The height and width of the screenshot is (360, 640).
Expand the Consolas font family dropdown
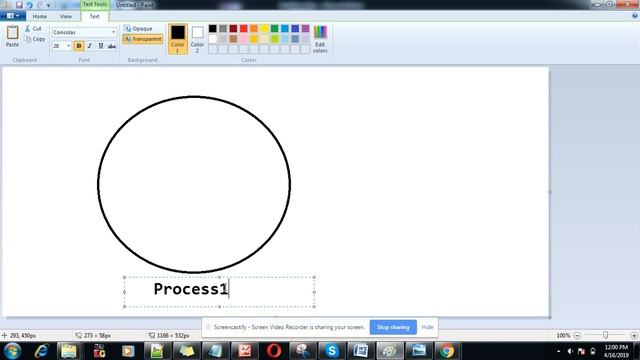(x=113, y=32)
